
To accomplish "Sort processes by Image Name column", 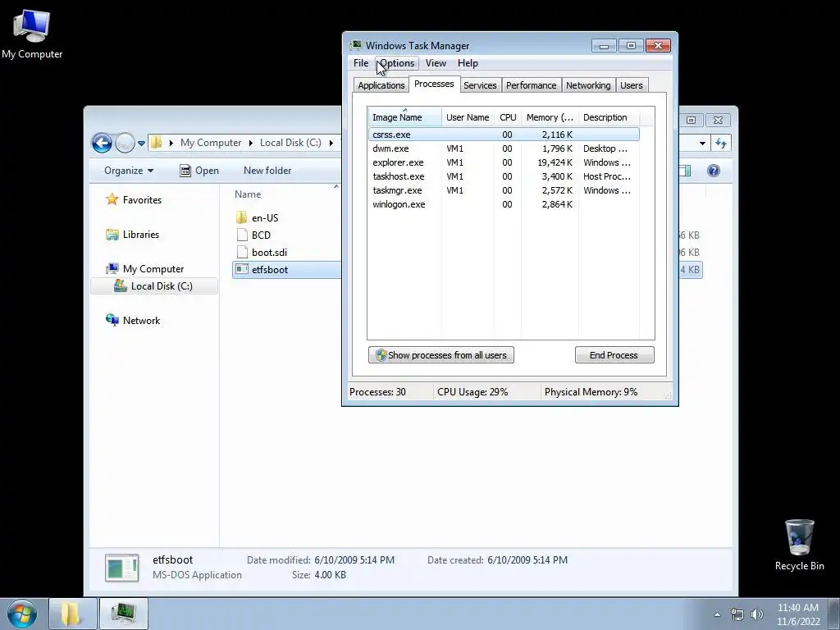I will (x=405, y=117).
